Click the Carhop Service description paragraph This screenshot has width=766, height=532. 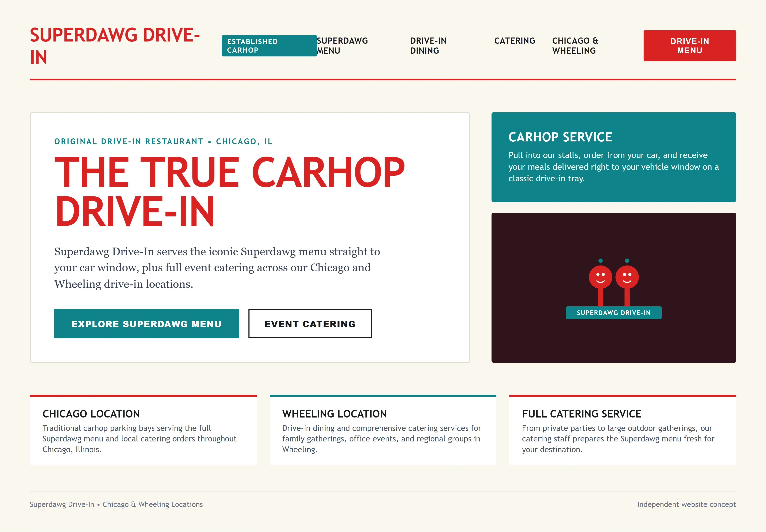(x=613, y=167)
